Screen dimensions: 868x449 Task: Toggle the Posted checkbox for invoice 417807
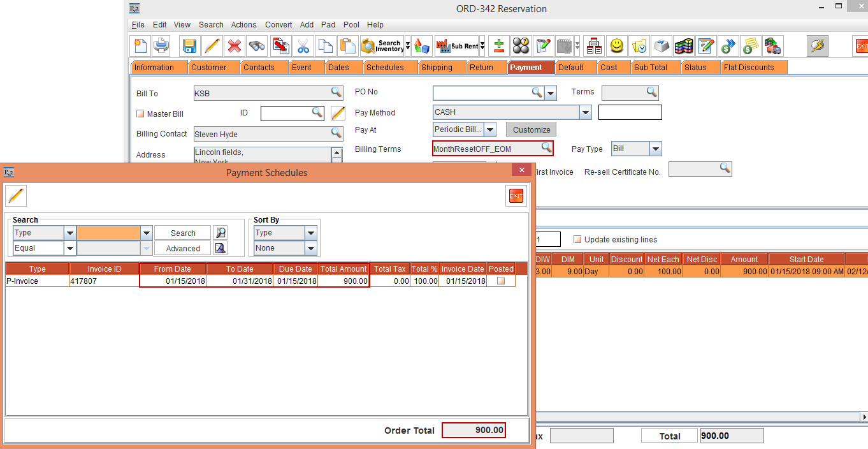click(x=501, y=281)
